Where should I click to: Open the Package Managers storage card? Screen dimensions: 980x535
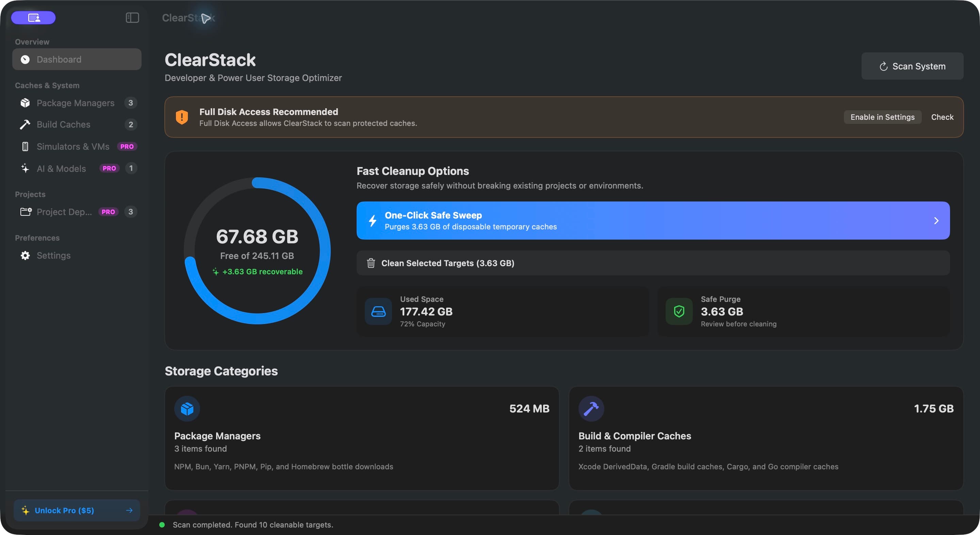click(x=362, y=438)
